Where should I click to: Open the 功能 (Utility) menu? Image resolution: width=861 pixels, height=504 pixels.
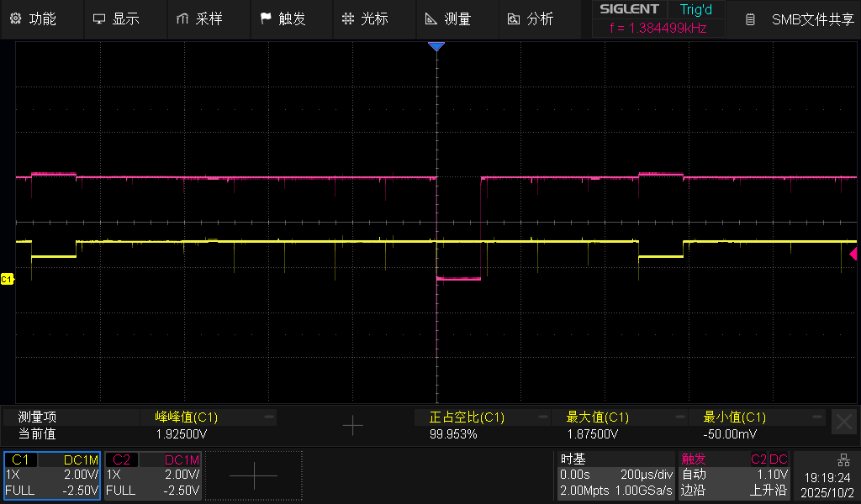pos(34,18)
